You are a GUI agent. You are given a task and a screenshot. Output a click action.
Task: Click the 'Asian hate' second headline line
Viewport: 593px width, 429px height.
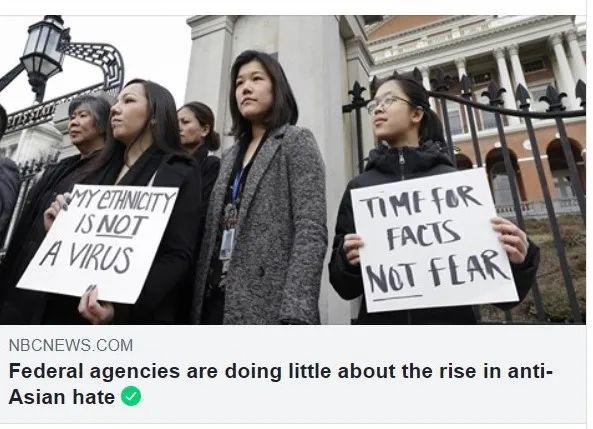pos(62,397)
